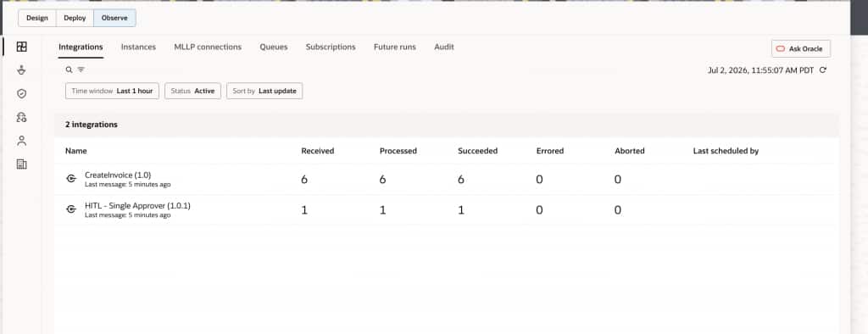This screenshot has height=334, width=868.
Task: Open the dashboard grid icon in sidebar
Action: coord(21,47)
